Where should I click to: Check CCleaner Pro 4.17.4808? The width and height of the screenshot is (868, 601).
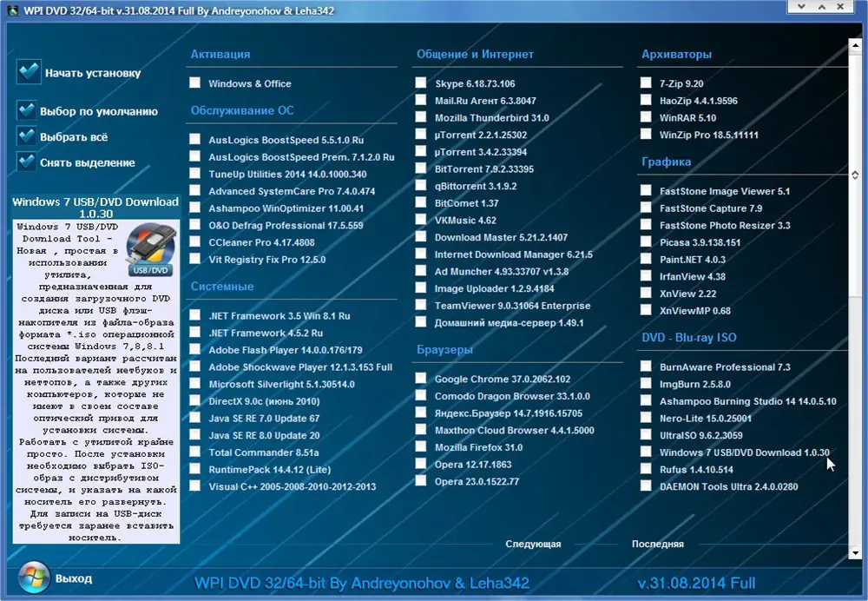195,241
